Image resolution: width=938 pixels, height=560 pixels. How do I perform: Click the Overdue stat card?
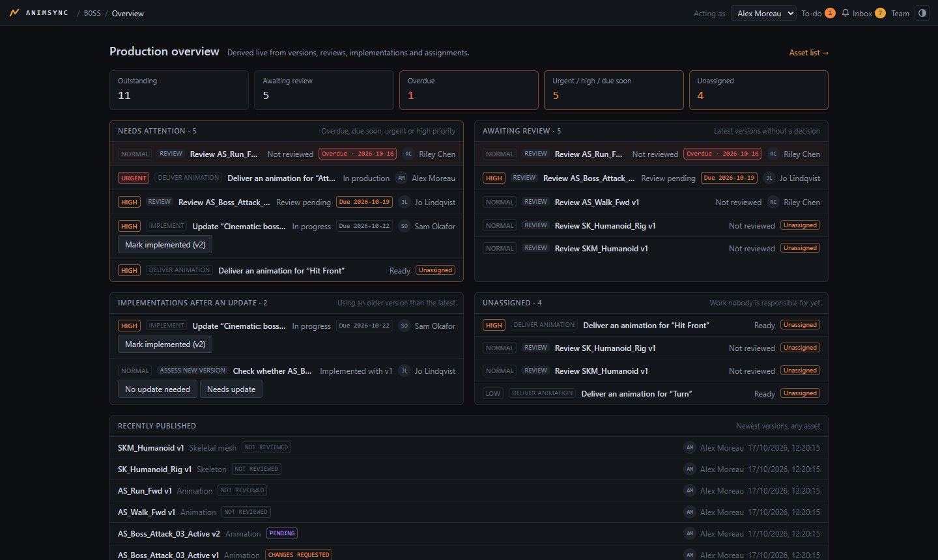click(x=469, y=90)
